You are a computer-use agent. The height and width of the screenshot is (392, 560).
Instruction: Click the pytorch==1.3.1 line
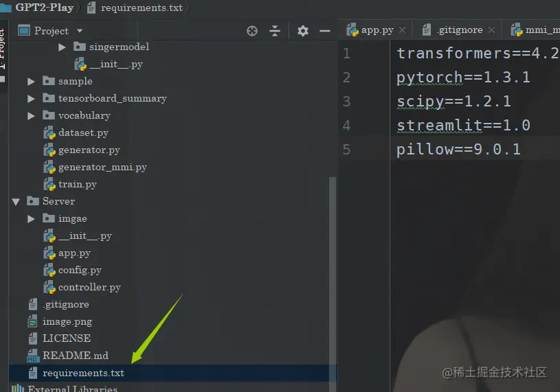pos(463,78)
